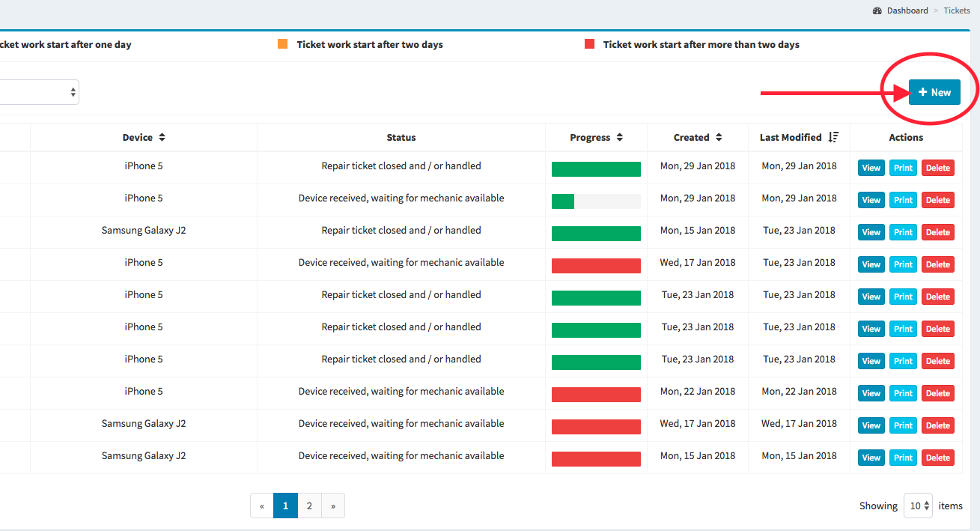Delete the ticket created Mon, 22 Jan 2018

[x=937, y=393]
